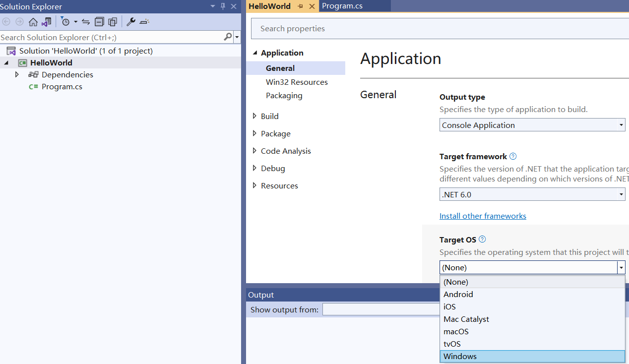Select the Solution 'HelloWorld' root node

(x=86, y=51)
